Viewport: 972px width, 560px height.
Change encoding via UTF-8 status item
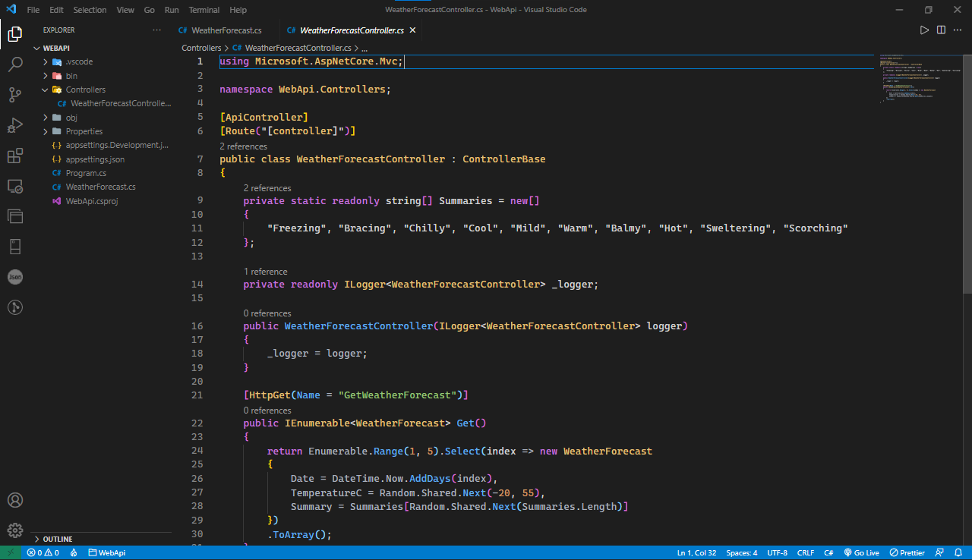(x=777, y=553)
